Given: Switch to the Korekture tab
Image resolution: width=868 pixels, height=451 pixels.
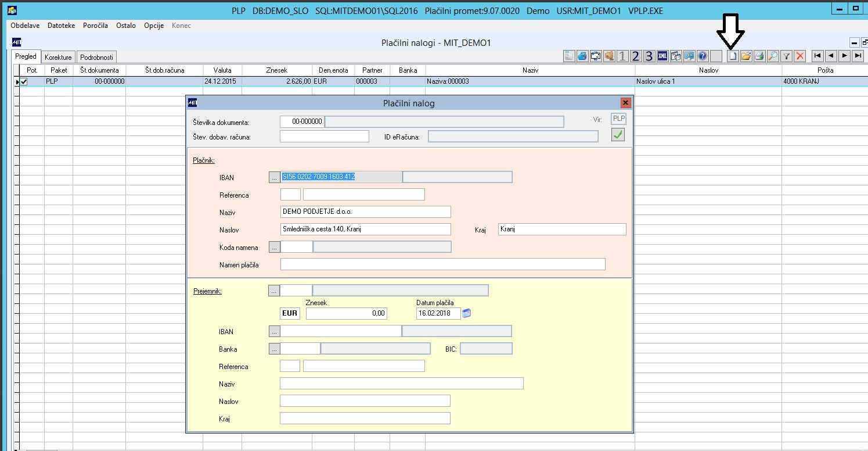Looking at the screenshot, I should click(x=58, y=57).
